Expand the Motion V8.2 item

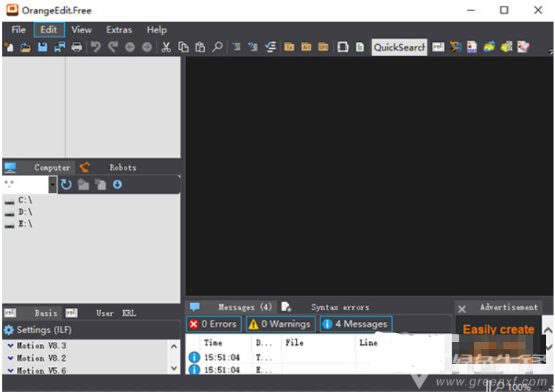[10, 358]
